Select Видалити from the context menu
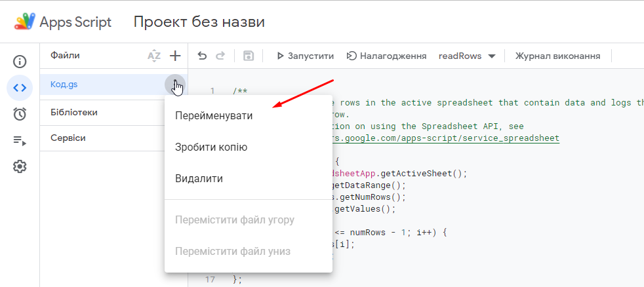 click(199, 178)
